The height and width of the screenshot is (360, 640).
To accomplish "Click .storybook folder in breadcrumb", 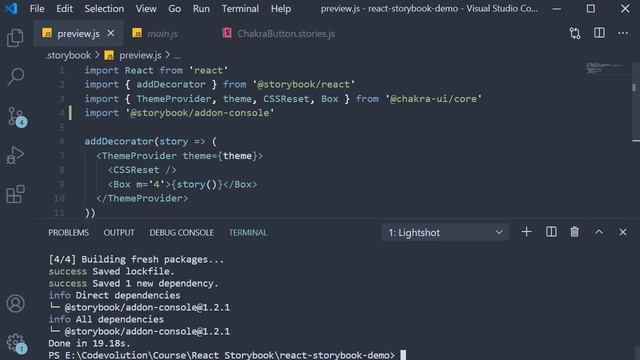I will 68,55.
